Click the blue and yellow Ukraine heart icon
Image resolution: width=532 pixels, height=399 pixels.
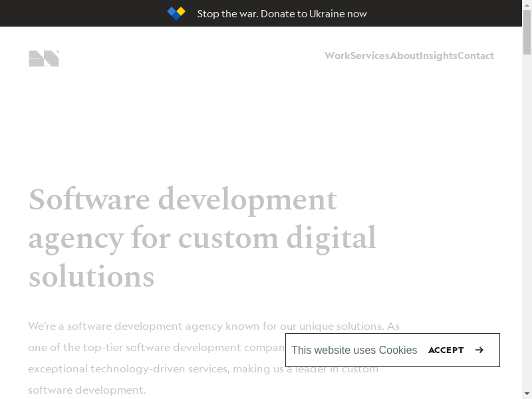click(x=176, y=13)
